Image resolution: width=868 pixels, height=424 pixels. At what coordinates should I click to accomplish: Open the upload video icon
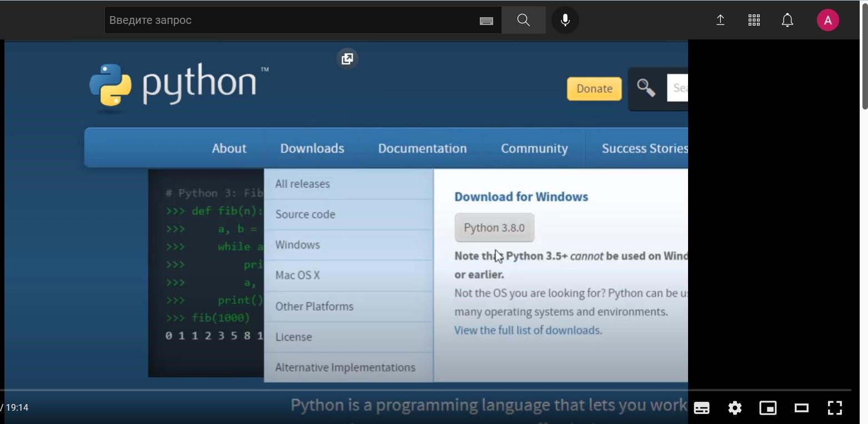point(720,20)
